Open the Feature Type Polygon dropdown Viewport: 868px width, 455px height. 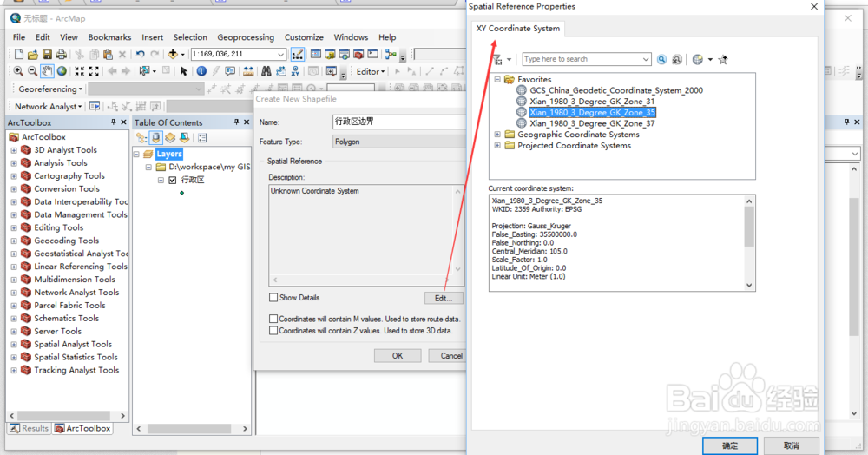399,142
